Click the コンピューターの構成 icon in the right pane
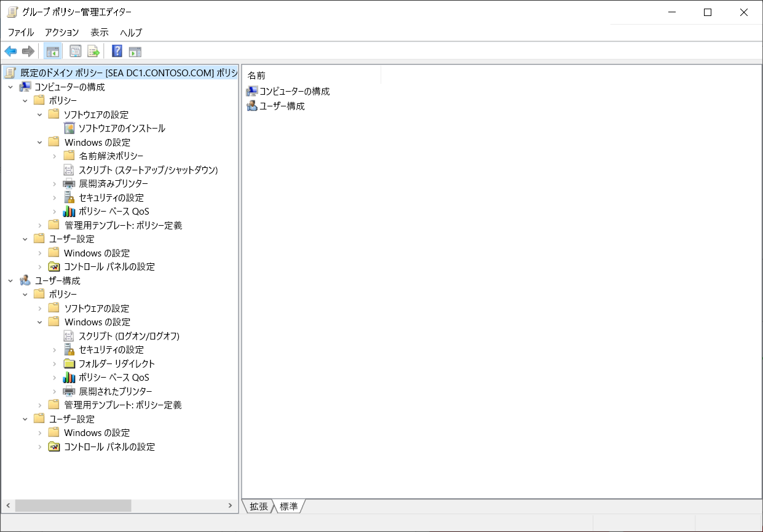Screen dimensions: 763x532 coord(252,91)
